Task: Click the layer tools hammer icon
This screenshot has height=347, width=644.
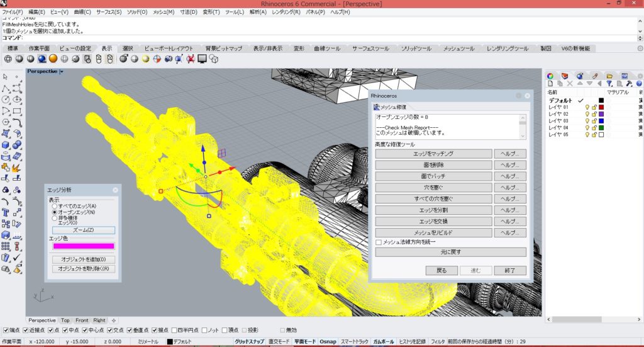Action: 629,84
